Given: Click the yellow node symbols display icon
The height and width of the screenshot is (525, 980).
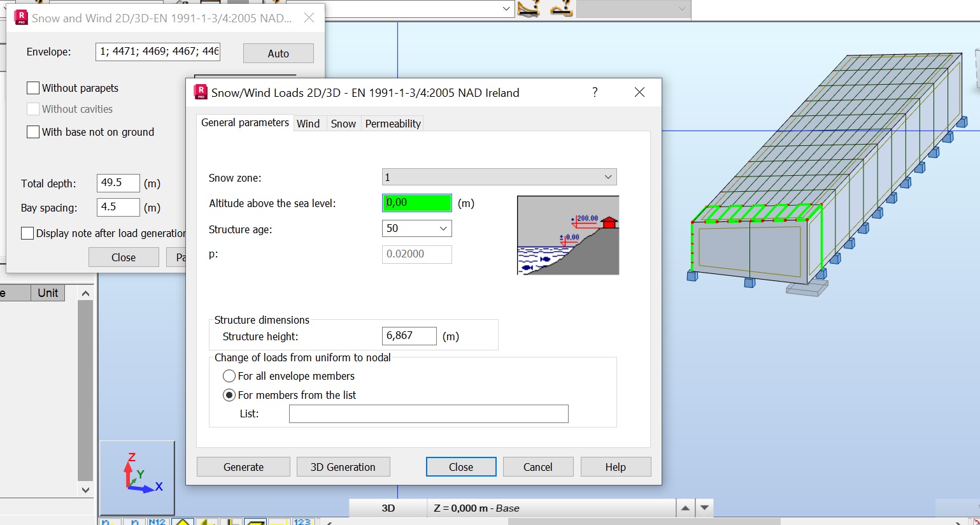Looking at the screenshot, I should click(183, 521).
